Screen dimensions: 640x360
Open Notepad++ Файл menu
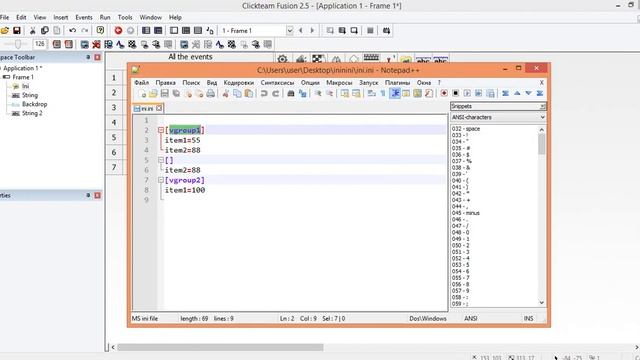(x=142, y=82)
